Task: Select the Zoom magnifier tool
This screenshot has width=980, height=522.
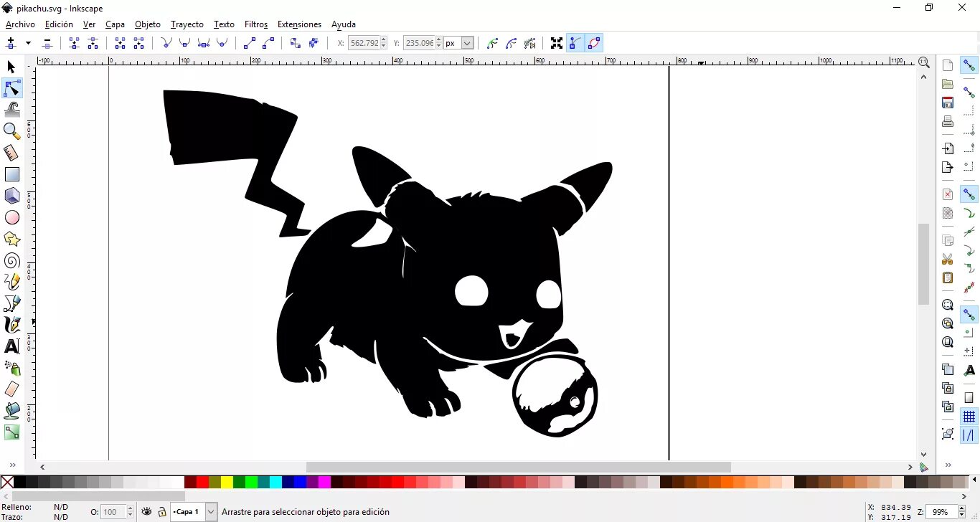Action: coord(11,131)
